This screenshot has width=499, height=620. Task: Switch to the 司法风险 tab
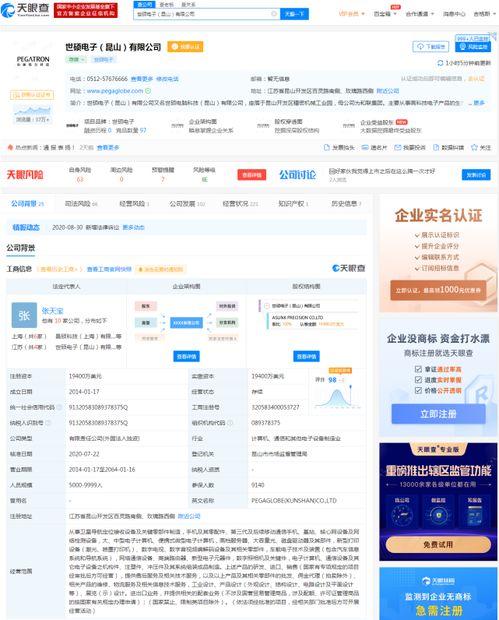[x=81, y=204]
